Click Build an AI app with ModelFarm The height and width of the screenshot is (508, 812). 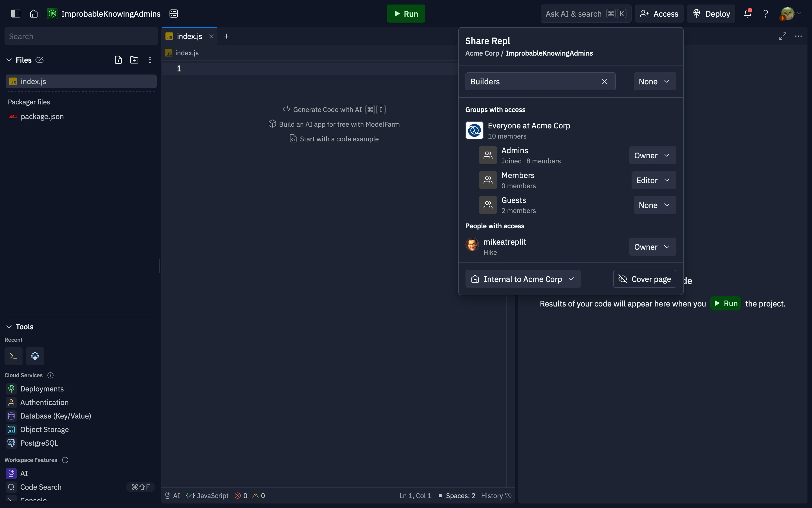coord(334,124)
